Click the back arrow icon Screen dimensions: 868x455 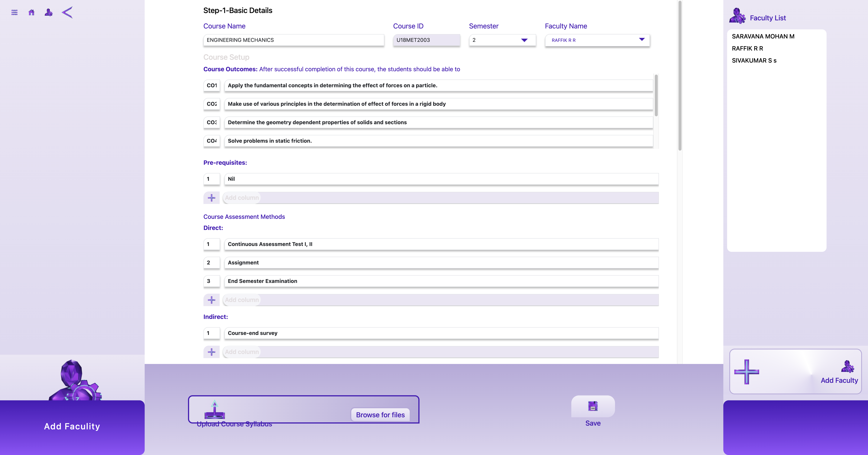pos(67,12)
